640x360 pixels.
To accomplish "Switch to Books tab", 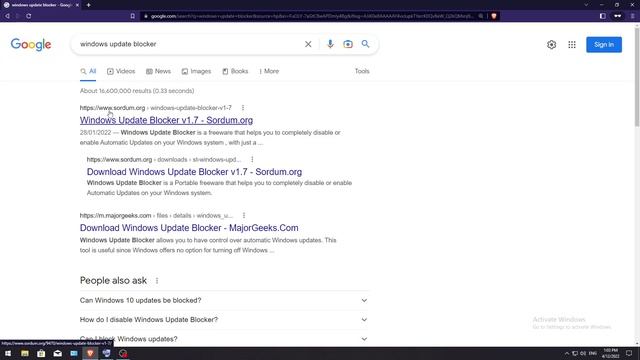I will click(x=235, y=71).
